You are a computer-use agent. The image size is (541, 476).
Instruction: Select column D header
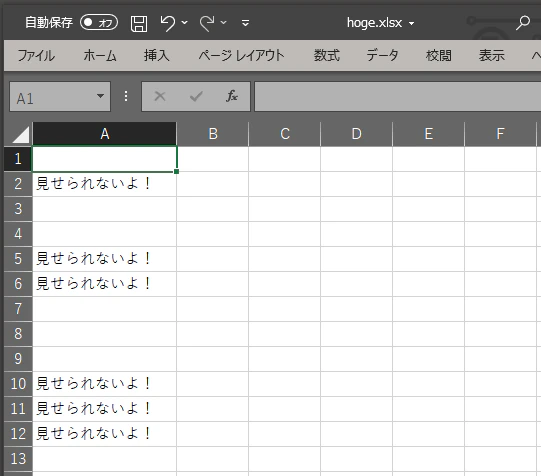click(x=356, y=134)
